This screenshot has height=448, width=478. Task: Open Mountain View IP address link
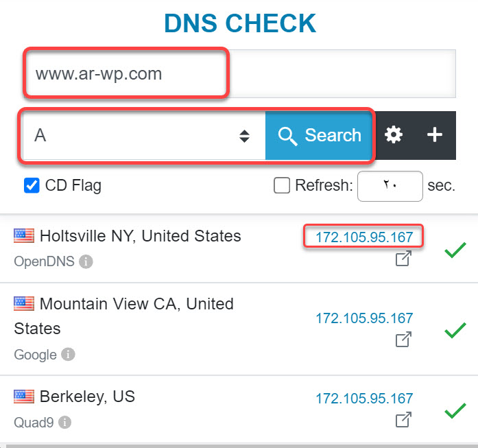click(364, 318)
